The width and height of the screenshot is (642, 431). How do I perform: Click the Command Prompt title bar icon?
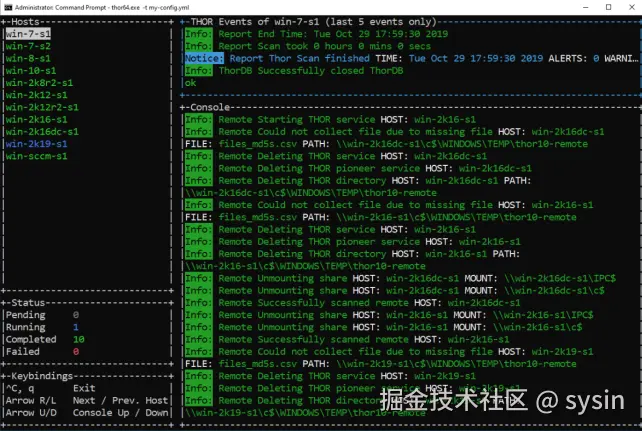click(x=8, y=7)
